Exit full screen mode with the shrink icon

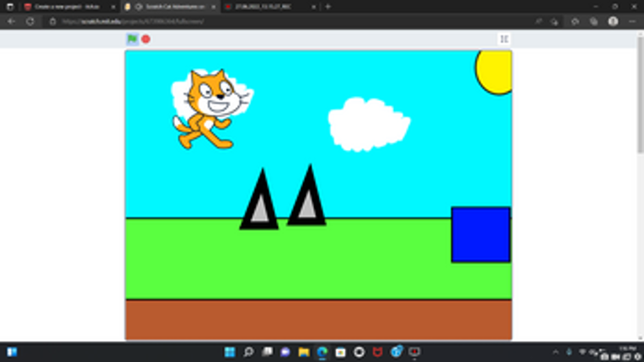[x=504, y=39]
